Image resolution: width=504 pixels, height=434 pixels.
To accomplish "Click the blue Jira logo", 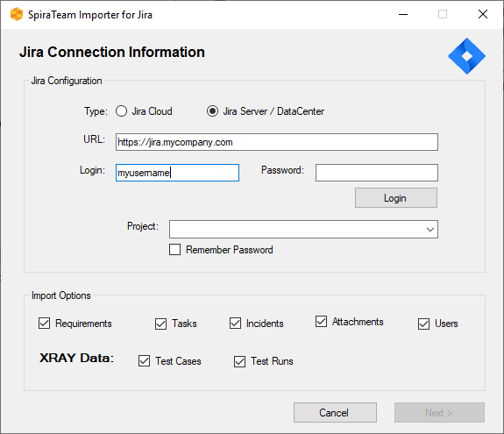I will coord(466,56).
